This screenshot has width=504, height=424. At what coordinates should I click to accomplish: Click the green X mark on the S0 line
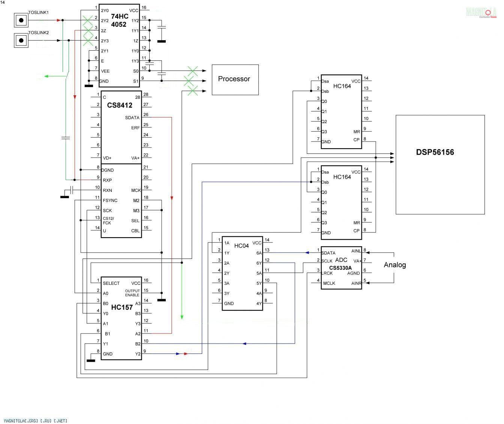tap(192, 71)
